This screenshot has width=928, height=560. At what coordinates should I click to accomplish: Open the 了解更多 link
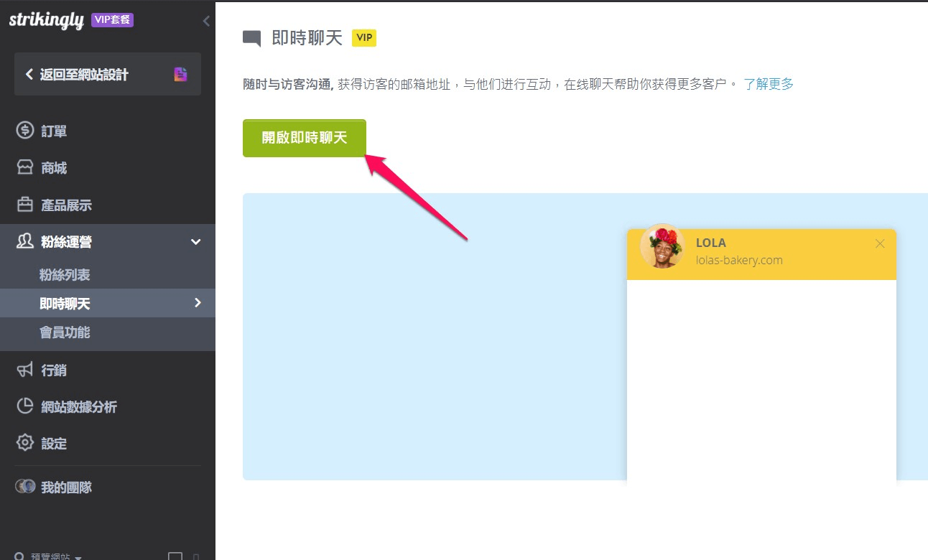(x=769, y=83)
